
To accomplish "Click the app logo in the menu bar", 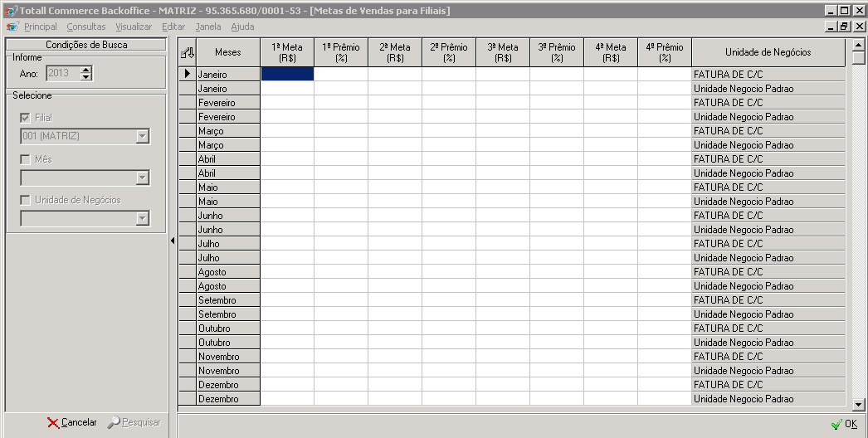I will click(12, 27).
